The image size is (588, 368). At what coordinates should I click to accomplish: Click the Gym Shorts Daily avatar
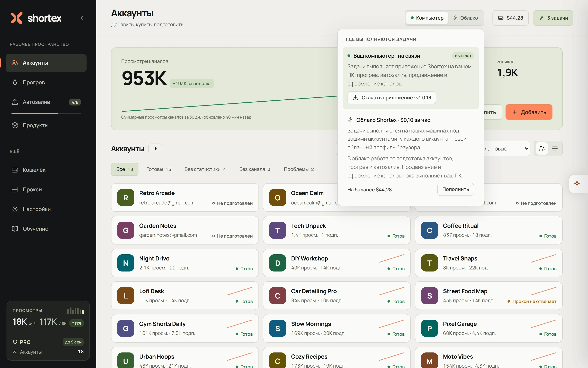tap(126, 328)
